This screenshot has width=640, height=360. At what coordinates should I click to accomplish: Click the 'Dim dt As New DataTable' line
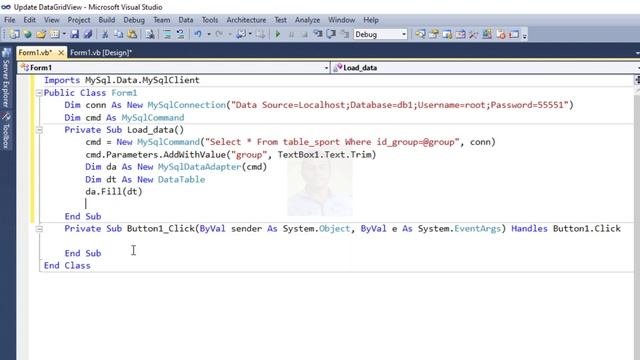click(145, 180)
